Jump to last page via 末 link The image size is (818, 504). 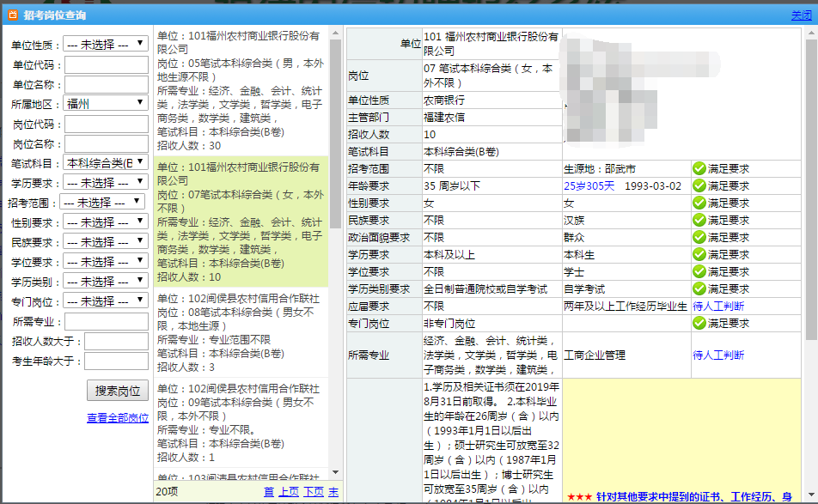click(x=333, y=491)
